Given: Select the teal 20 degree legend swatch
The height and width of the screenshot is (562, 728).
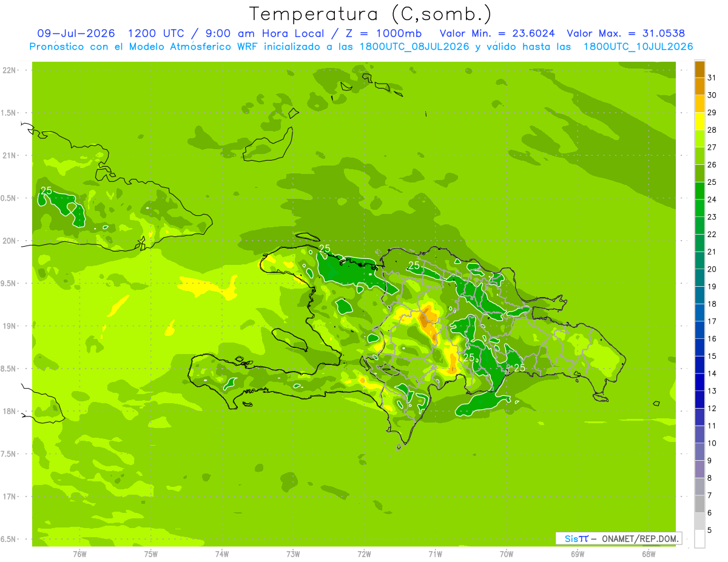Looking at the screenshot, I should tap(699, 261).
